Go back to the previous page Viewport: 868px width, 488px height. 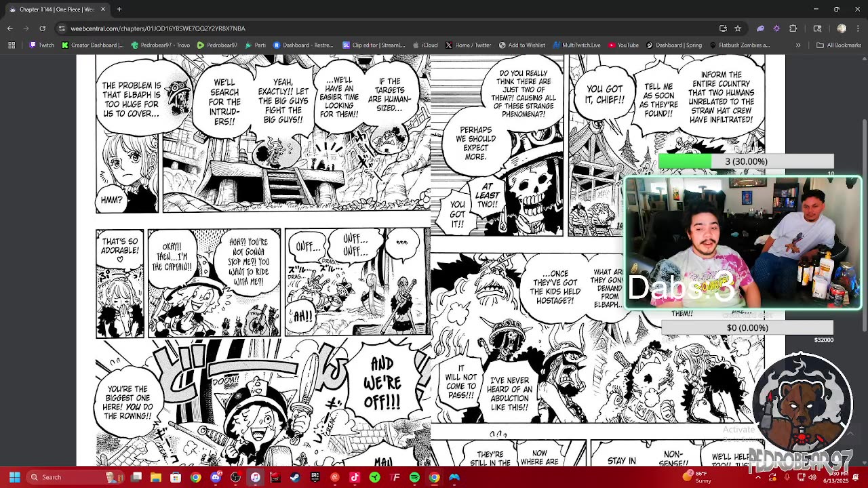10,28
